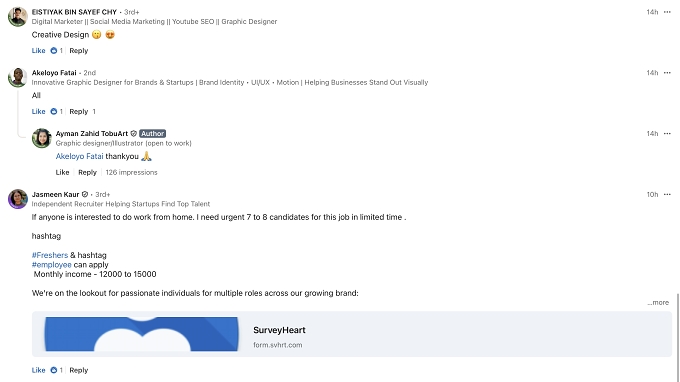This screenshot has width=680, height=382.
Task: Click the Author badge next to Ayman Zahid
Action: (152, 134)
